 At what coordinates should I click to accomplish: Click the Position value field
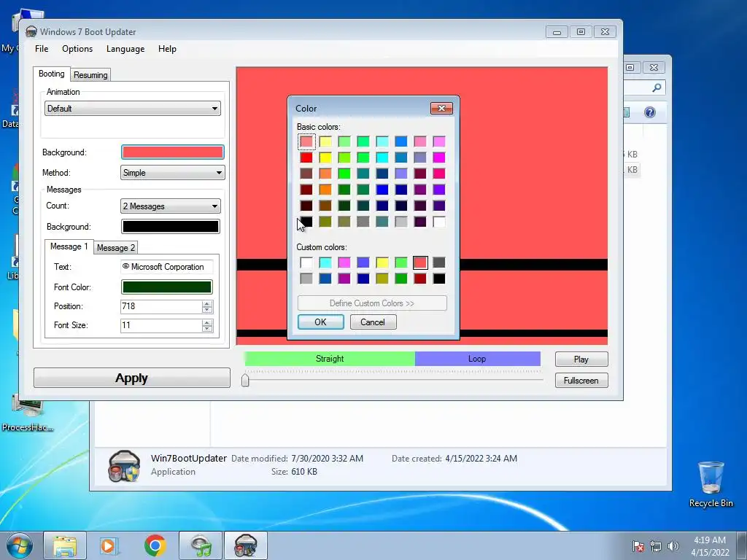point(161,306)
